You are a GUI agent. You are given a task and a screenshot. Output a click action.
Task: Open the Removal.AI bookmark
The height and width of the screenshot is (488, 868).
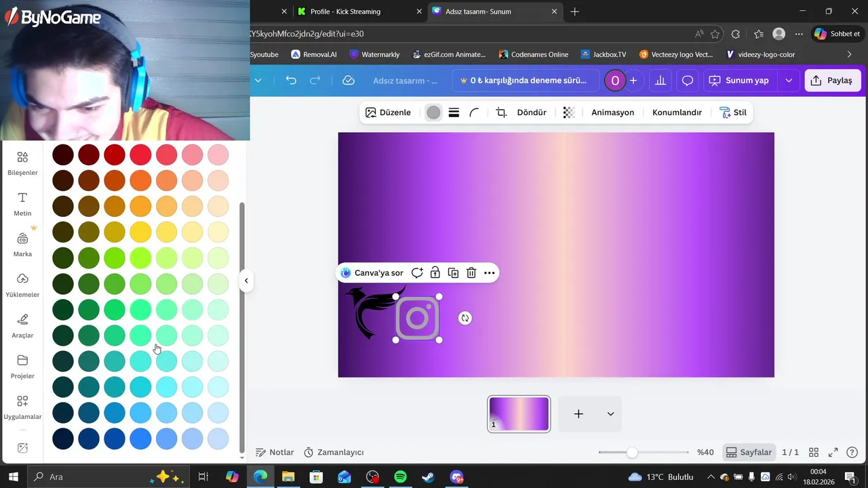[314, 54]
